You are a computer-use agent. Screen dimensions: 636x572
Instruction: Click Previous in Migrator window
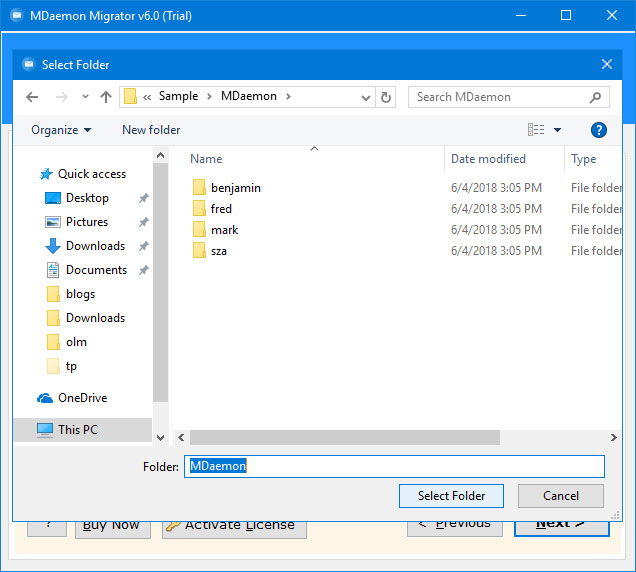coord(455,529)
